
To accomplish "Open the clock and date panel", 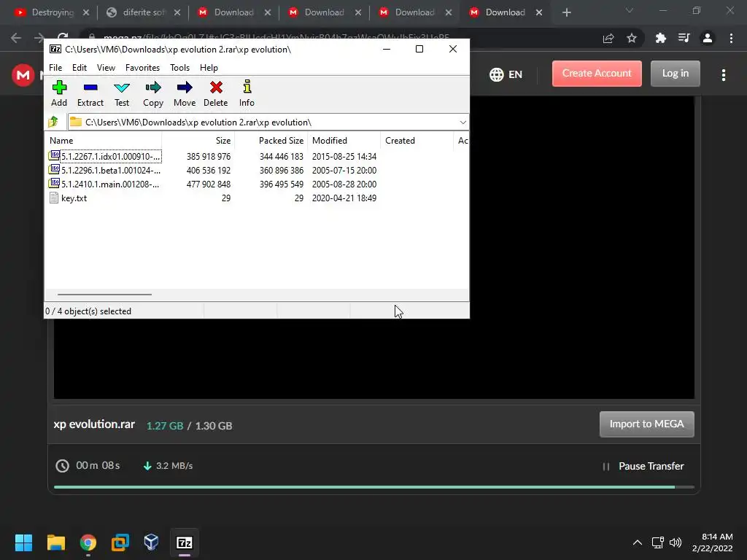I will [713, 542].
